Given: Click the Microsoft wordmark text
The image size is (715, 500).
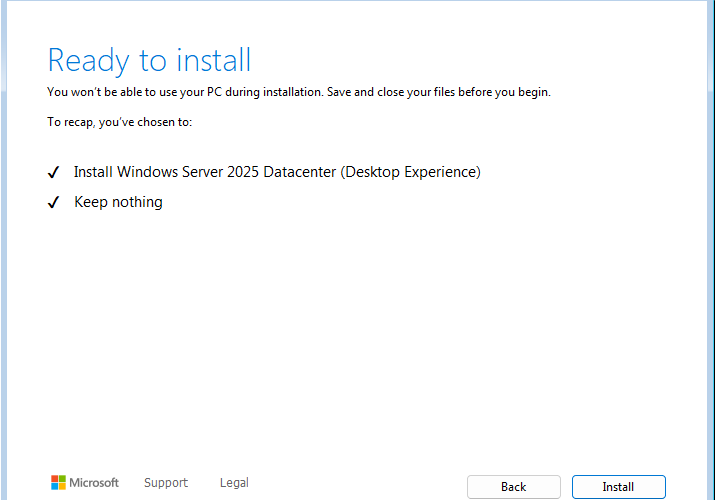Looking at the screenshot, I should click(94, 483).
